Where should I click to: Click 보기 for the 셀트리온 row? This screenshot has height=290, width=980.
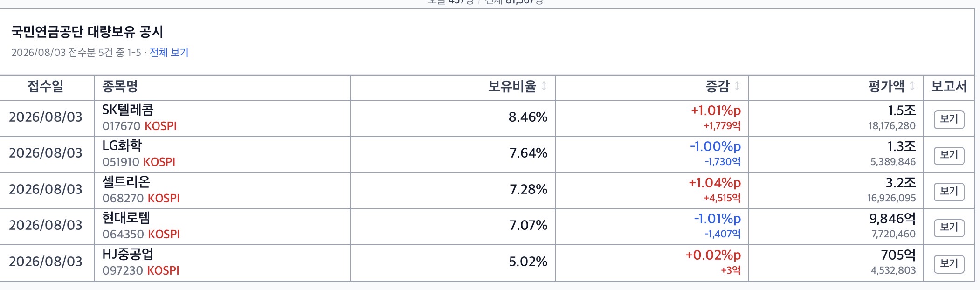(949, 192)
